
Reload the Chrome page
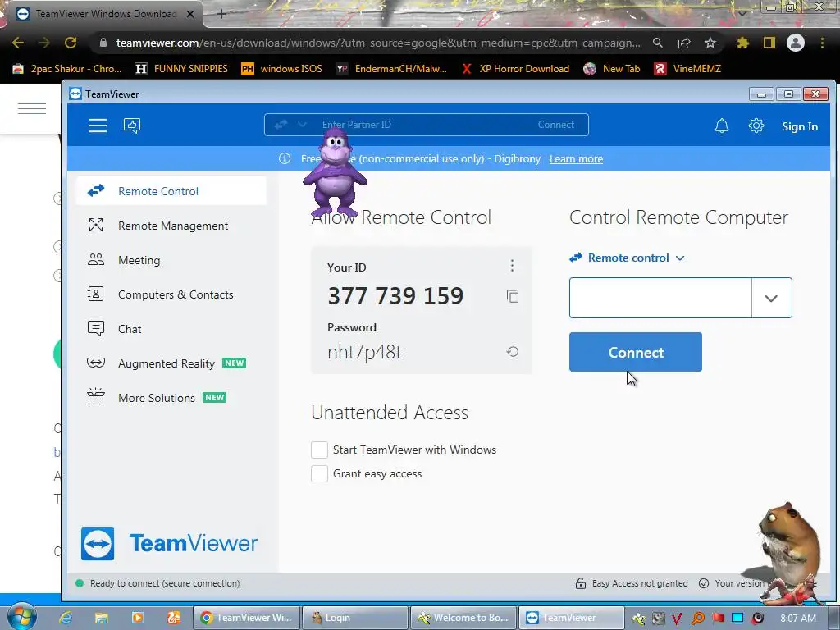71,43
